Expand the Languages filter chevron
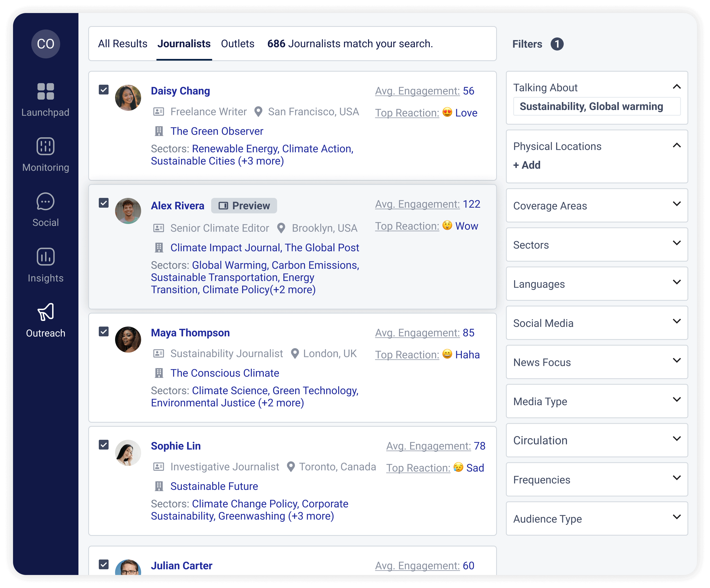 point(677,282)
